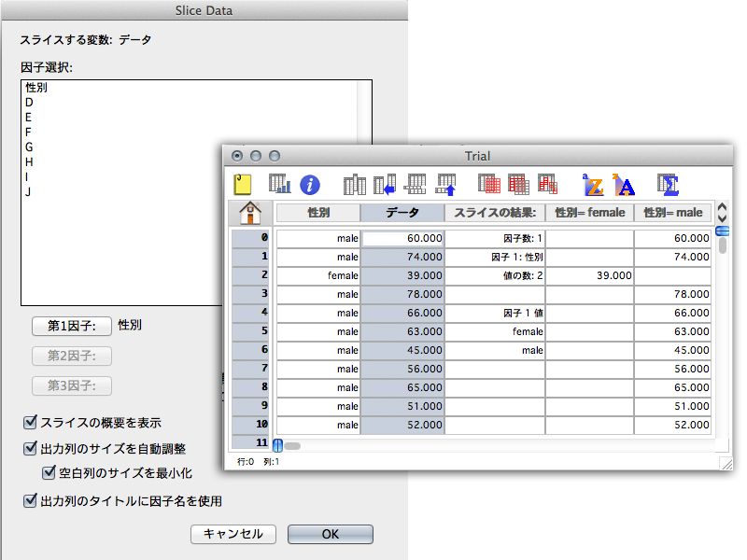Viewport: 747px width, 560px height.
Task: Click the 値の数: 2 cell
Action: tap(495, 275)
